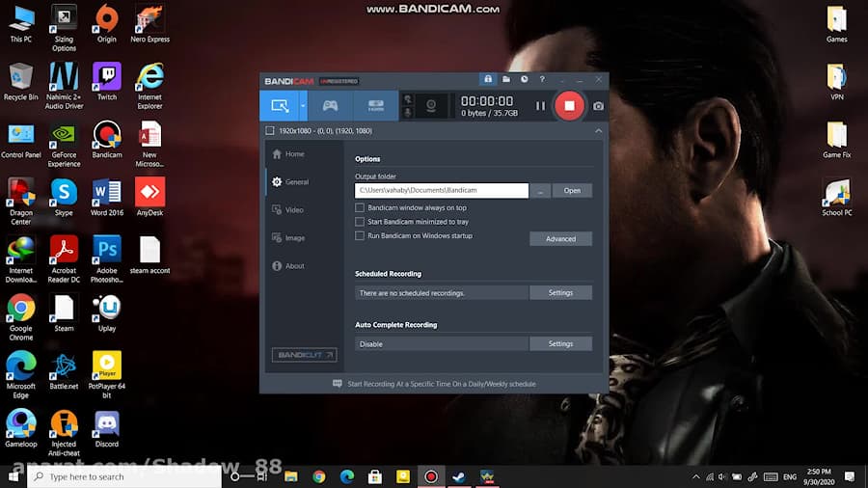This screenshot has height=488, width=868.
Task: Click the browse (...) output folder button
Action: 540,191
